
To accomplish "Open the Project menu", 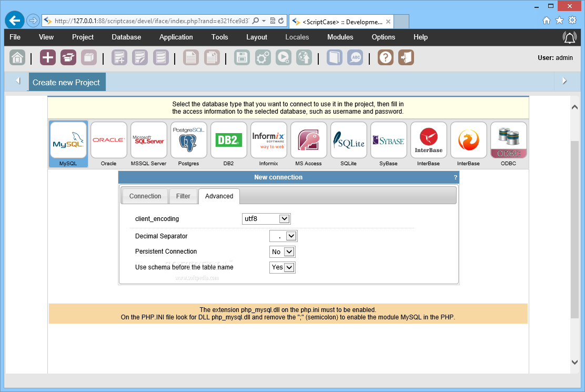I will pyautogui.click(x=83, y=37).
